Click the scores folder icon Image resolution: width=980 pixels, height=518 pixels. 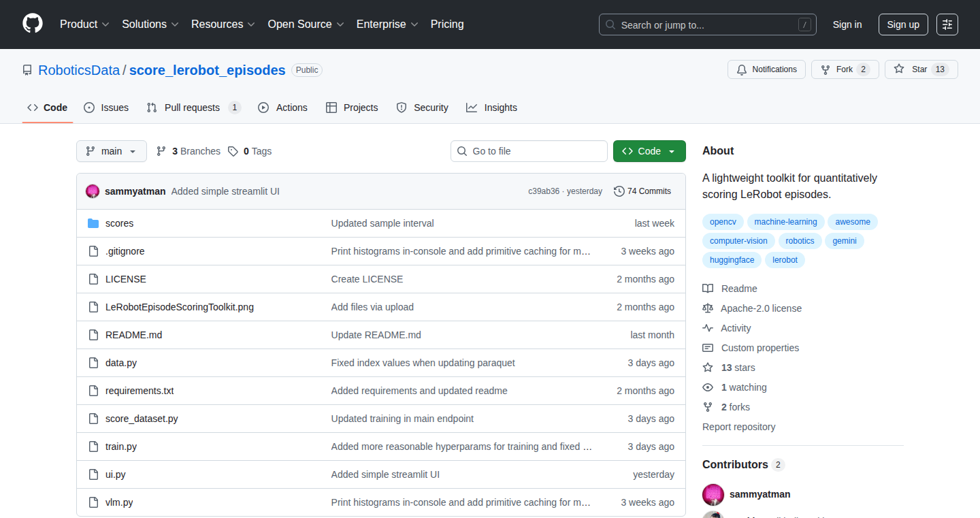point(93,223)
